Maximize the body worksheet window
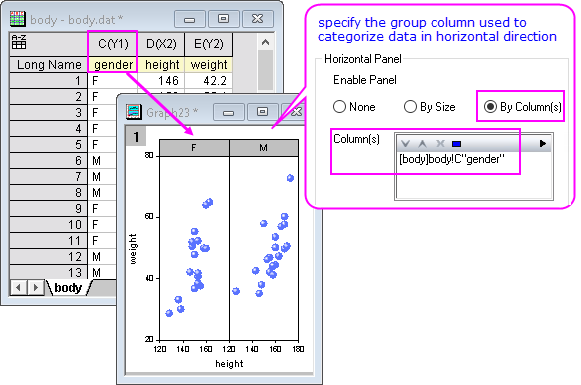 coord(223,19)
